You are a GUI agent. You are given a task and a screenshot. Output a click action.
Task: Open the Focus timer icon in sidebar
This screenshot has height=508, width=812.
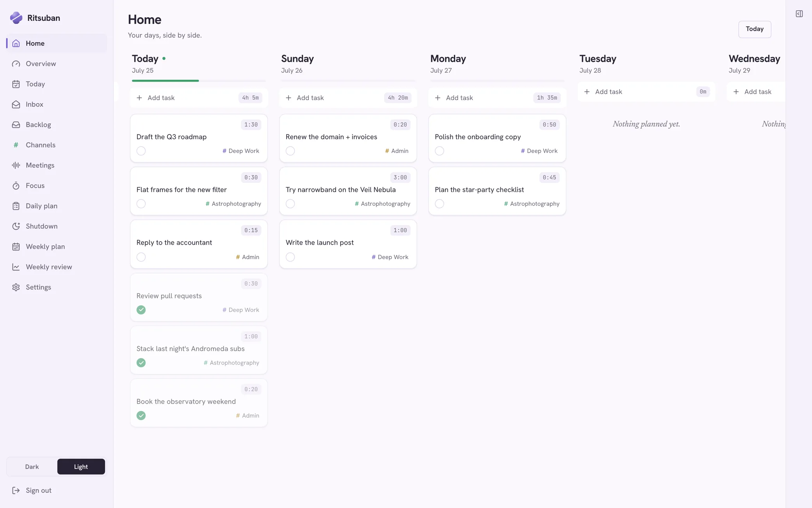pos(16,186)
